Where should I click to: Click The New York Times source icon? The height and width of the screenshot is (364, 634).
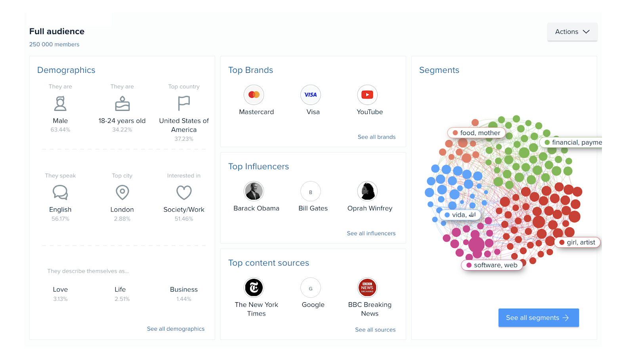[254, 288]
